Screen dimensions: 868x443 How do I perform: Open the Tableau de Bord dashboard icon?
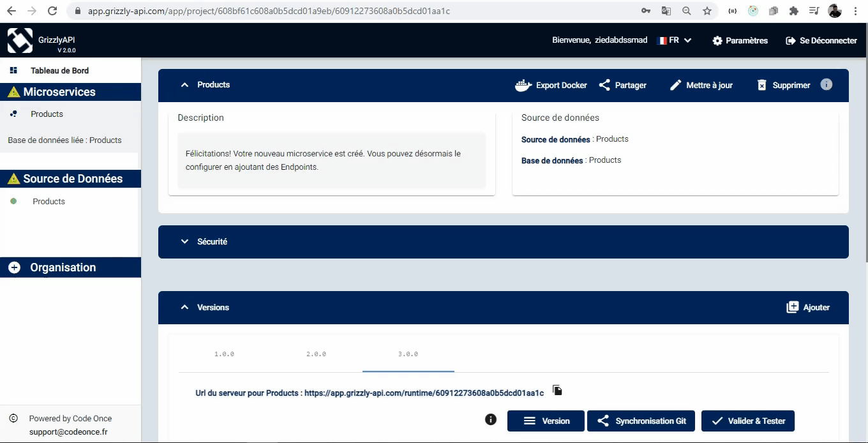(x=13, y=70)
